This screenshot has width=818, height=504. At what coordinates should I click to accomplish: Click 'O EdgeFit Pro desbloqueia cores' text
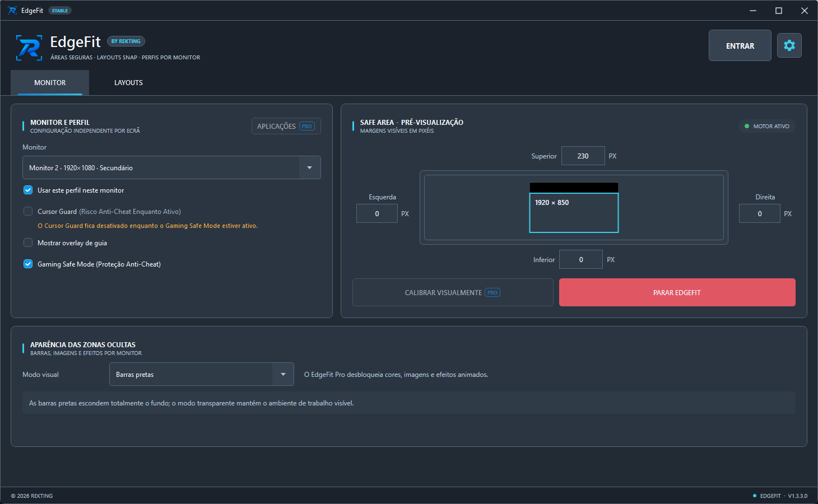[396, 374]
